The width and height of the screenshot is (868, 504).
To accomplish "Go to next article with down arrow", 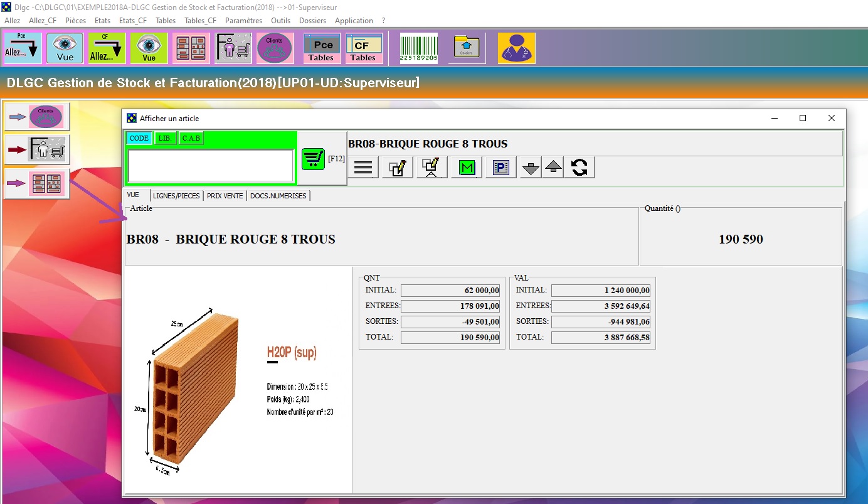I will pyautogui.click(x=531, y=168).
